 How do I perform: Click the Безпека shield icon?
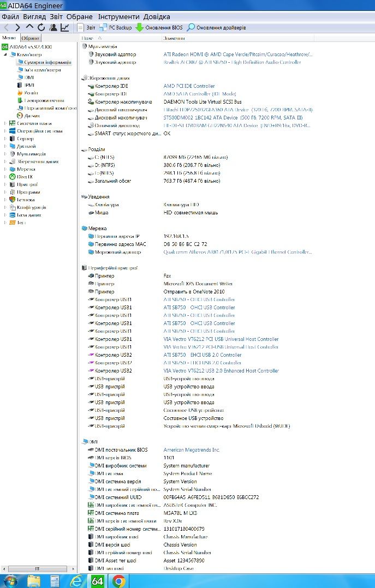tap(13, 200)
